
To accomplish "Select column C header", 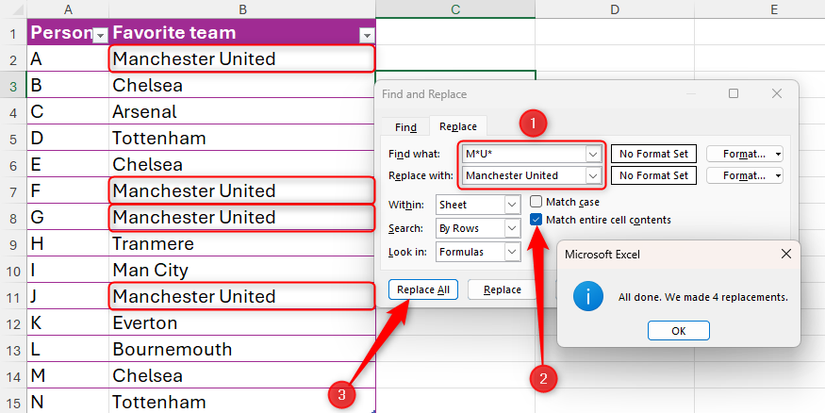I will click(455, 9).
